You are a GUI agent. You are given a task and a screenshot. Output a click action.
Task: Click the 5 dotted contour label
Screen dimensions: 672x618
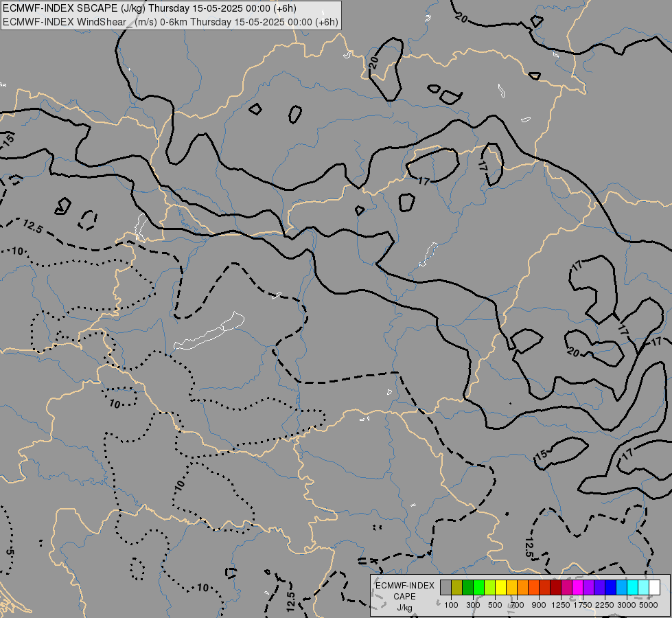(10, 553)
